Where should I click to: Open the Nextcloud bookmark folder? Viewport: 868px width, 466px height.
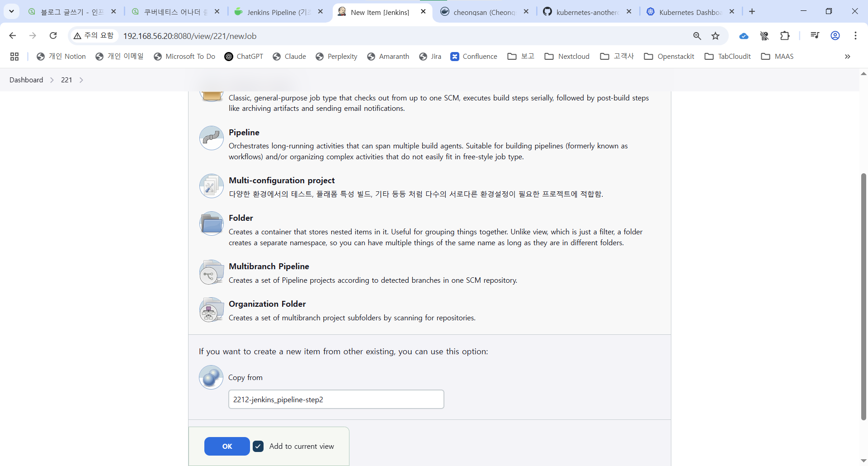coord(567,57)
